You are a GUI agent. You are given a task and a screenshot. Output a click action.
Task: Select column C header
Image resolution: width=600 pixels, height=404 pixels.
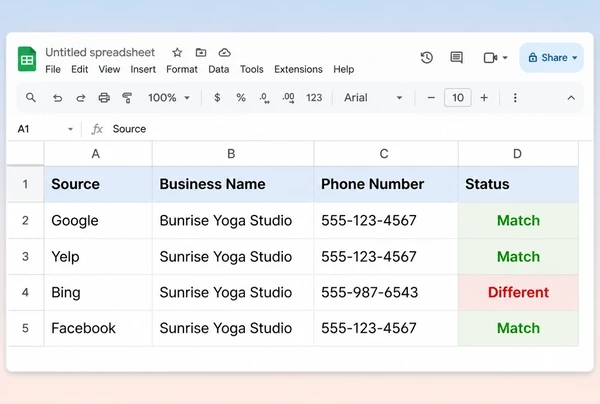click(x=386, y=154)
